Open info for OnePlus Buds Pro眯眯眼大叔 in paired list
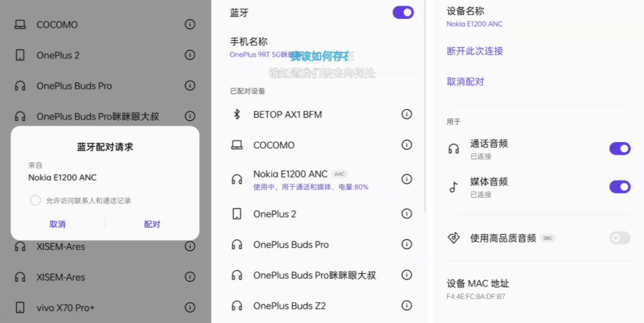 coord(407,275)
